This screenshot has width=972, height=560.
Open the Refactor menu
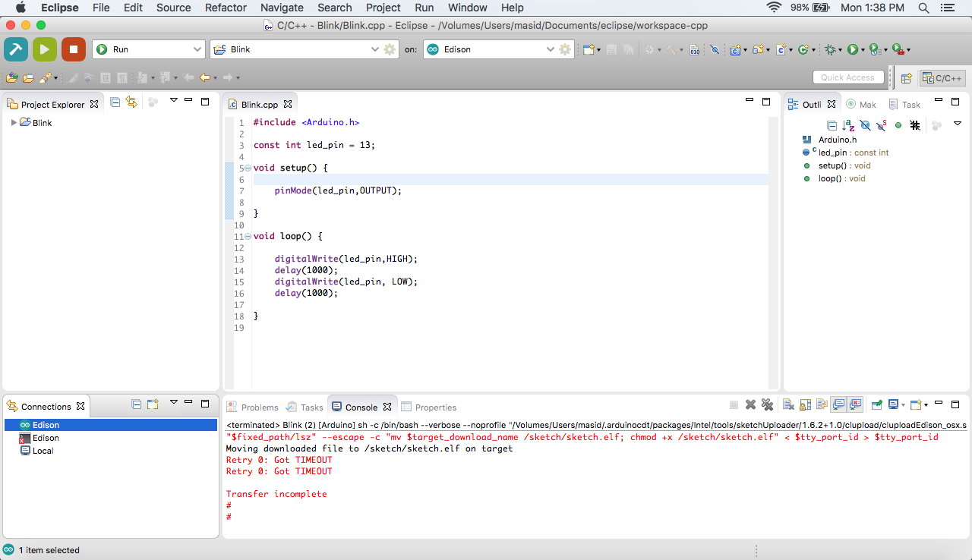pyautogui.click(x=226, y=8)
